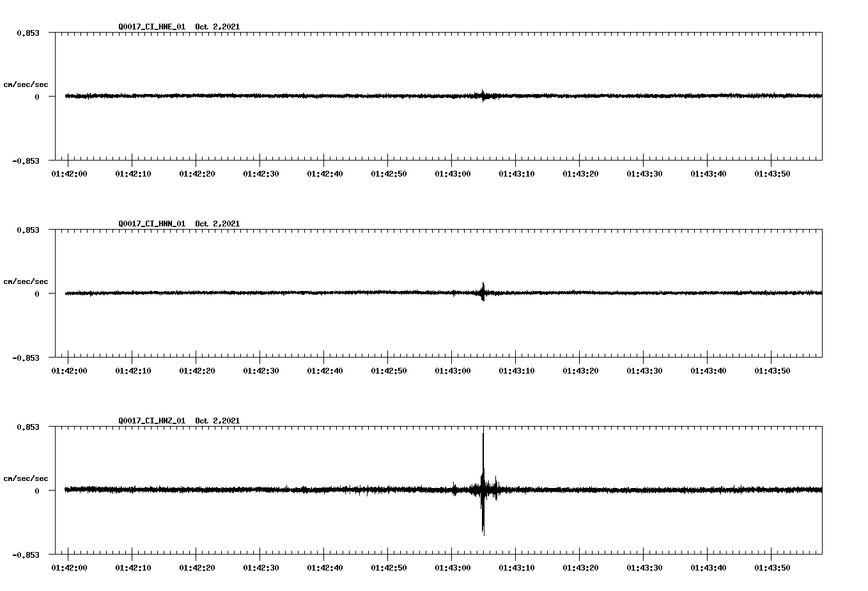Select the -0.853 lower limit on HNE plot

click(x=26, y=161)
